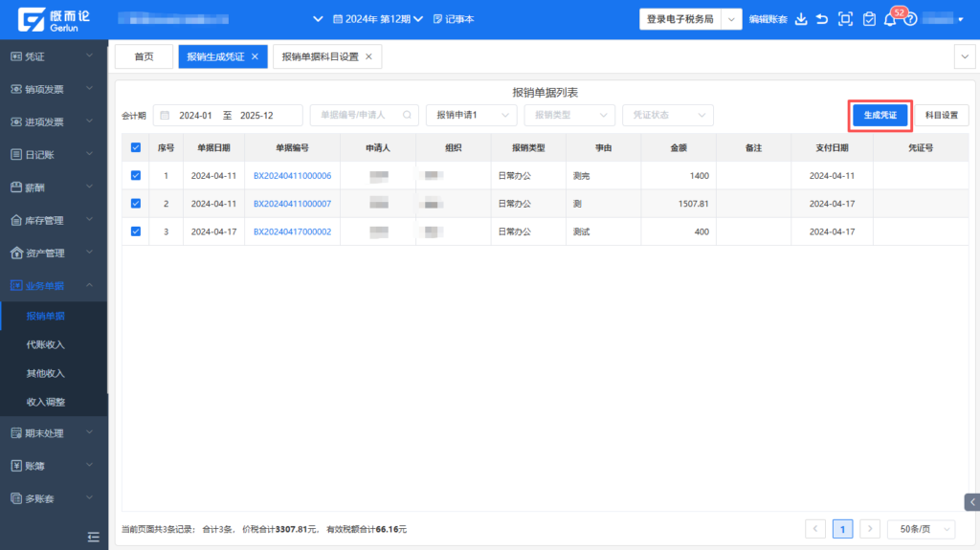Open the clipboard checklist icon
Screen dimensions: 980x550
pyautogui.click(x=869, y=19)
